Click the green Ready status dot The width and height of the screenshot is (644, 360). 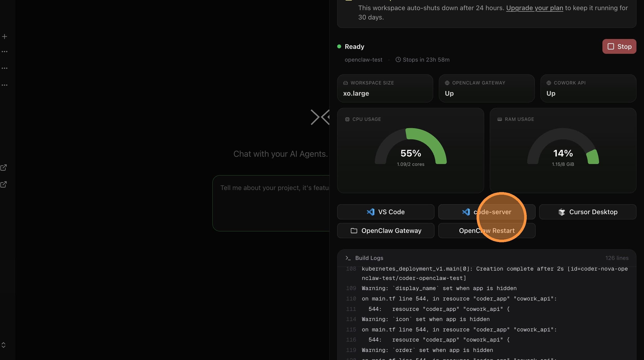coord(339,47)
